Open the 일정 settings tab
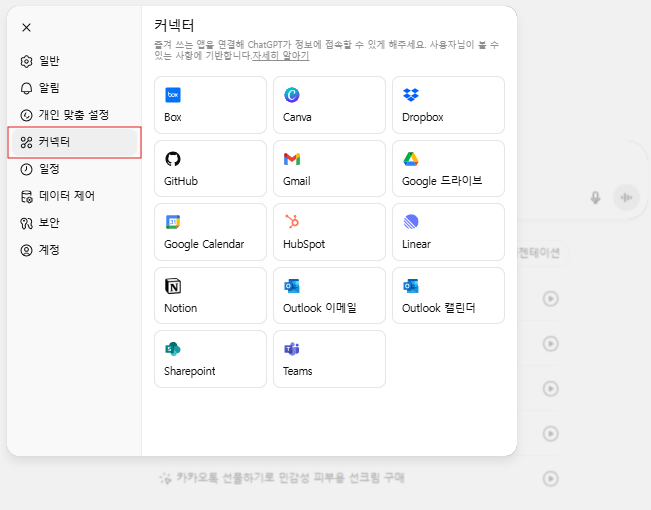The width and height of the screenshot is (651, 510). click(x=74, y=169)
